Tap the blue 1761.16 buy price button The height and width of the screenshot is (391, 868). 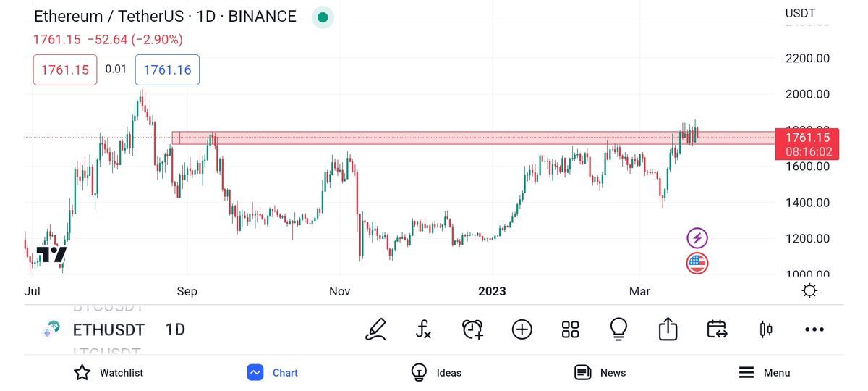[167, 70]
